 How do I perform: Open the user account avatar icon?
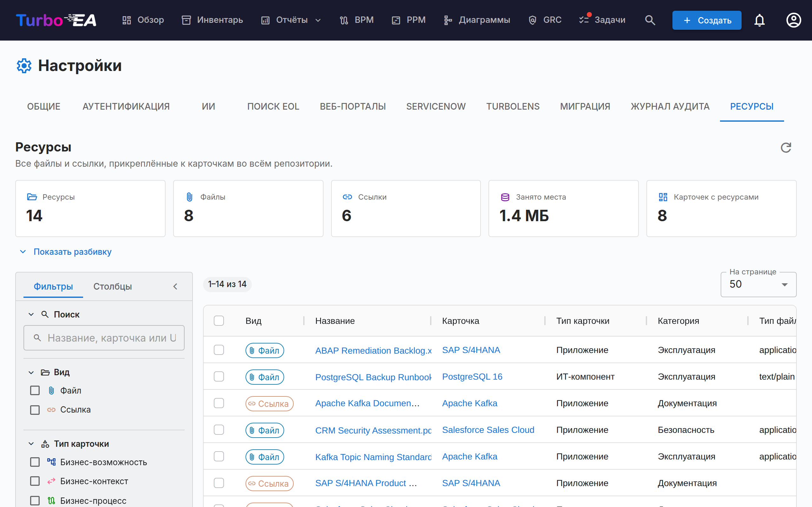coord(794,20)
